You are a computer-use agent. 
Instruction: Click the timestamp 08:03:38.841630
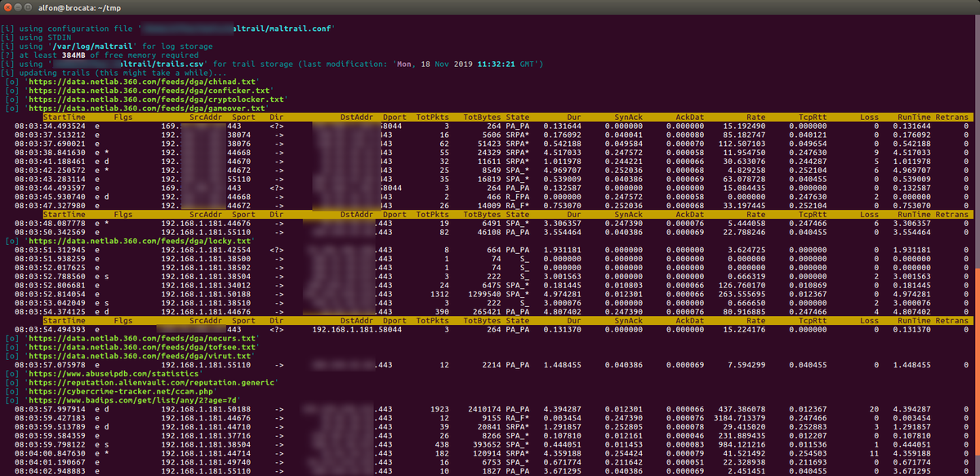pyautogui.click(x=49, y=153)
